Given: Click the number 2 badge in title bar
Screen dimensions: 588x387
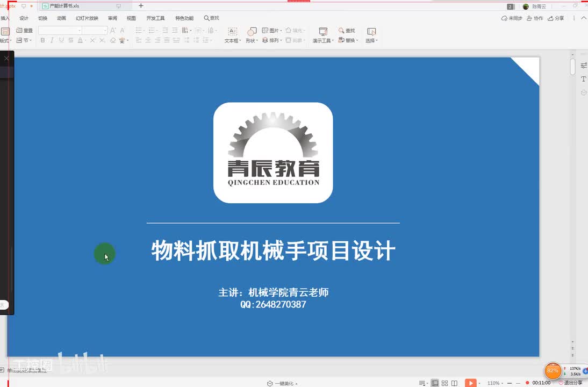Looking at the screenshot, I should (x=510, y=6).
